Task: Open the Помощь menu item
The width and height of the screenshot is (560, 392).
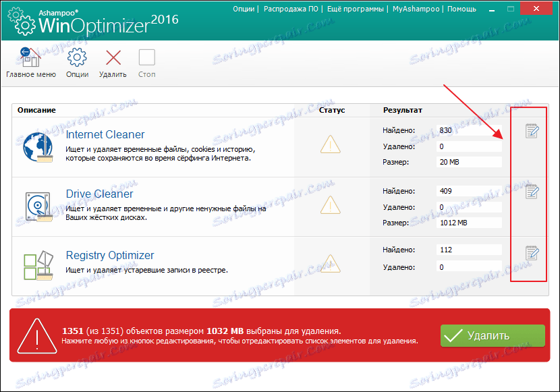Action: coord(461,9)
